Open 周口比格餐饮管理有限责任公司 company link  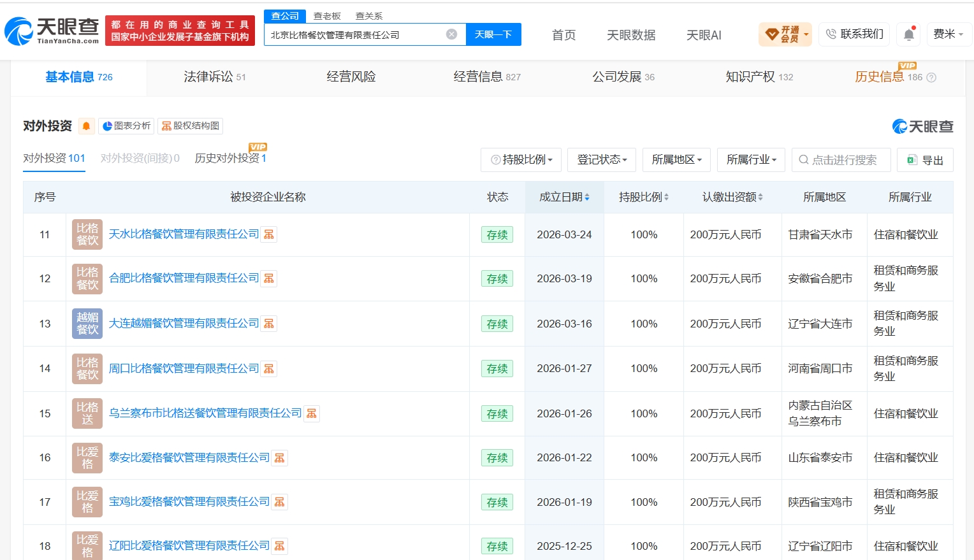point(184,369)
